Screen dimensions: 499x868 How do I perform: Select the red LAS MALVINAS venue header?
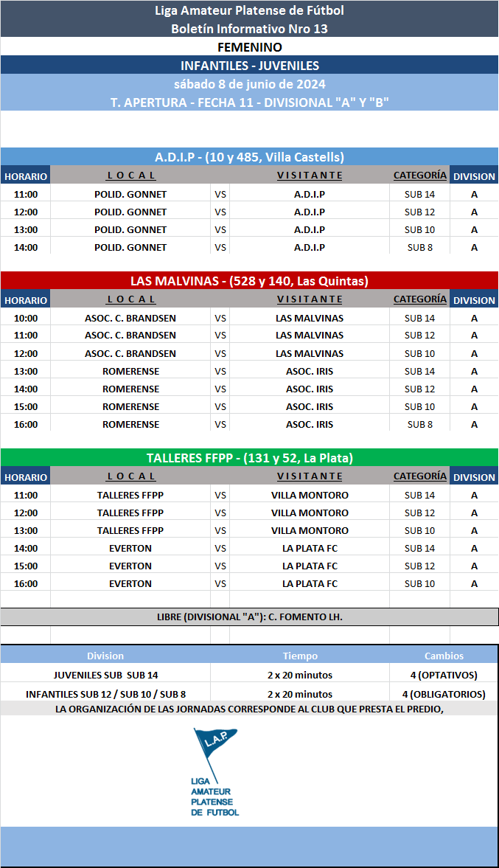[x=249, y=281]
